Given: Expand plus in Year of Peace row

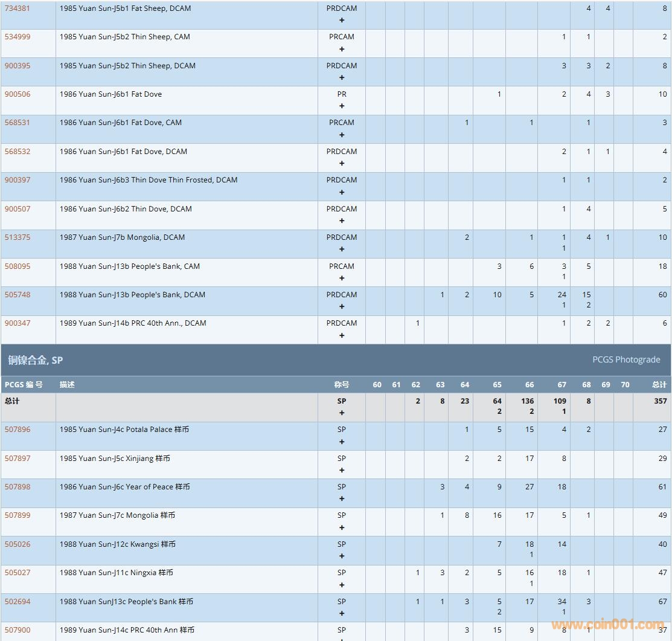Looking at the screenshot, I should pos(342,499).
